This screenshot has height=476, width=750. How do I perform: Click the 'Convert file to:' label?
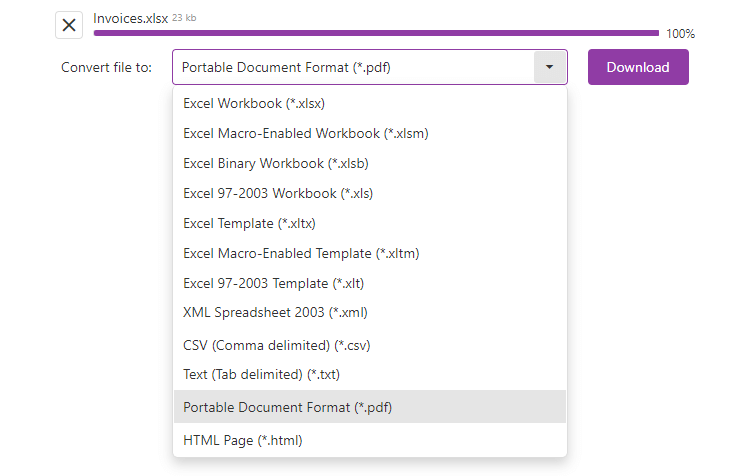click(107, 68)
